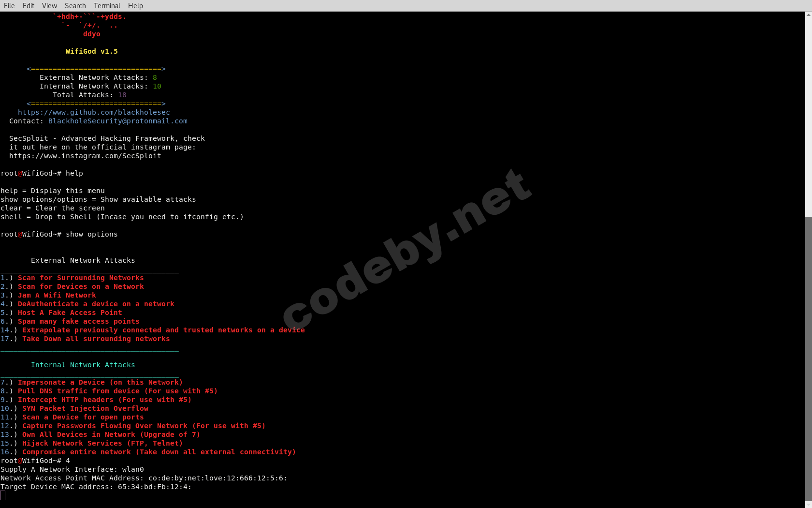Open the BlackholeSecurity protonmail contact link
This screenshot has height=508, width=812.
coord(118,121)
